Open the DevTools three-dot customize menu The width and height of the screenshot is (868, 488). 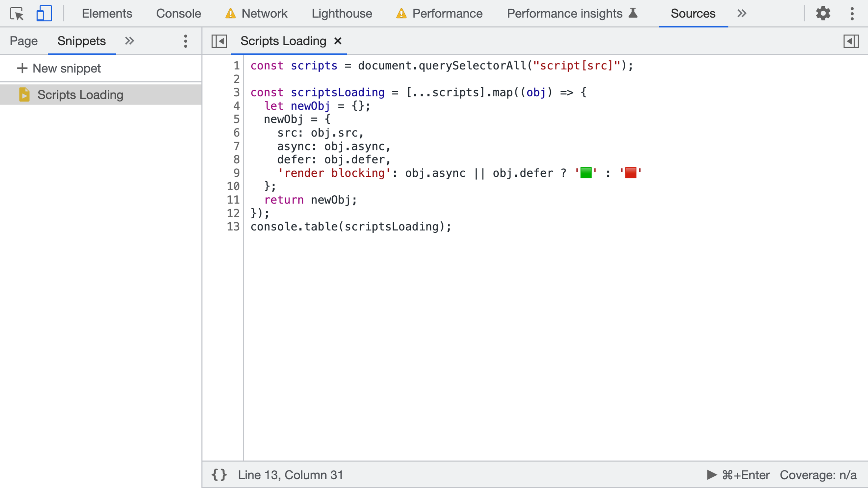click(852, 14)
